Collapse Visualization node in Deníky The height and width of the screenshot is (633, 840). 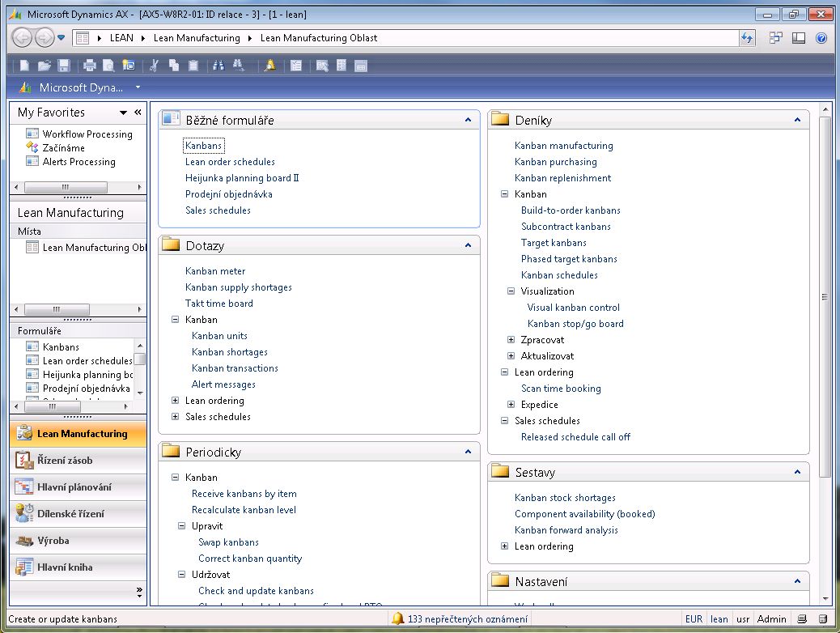click(511, 291)
